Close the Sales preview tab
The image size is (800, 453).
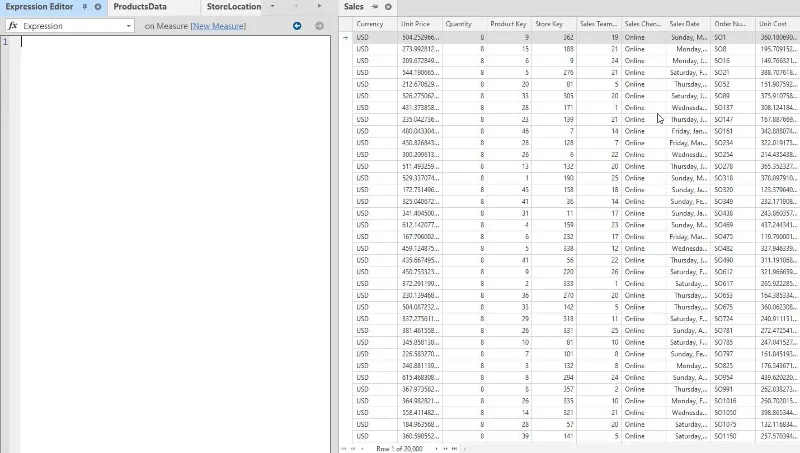pyautogui.click(x=388, y=7)
